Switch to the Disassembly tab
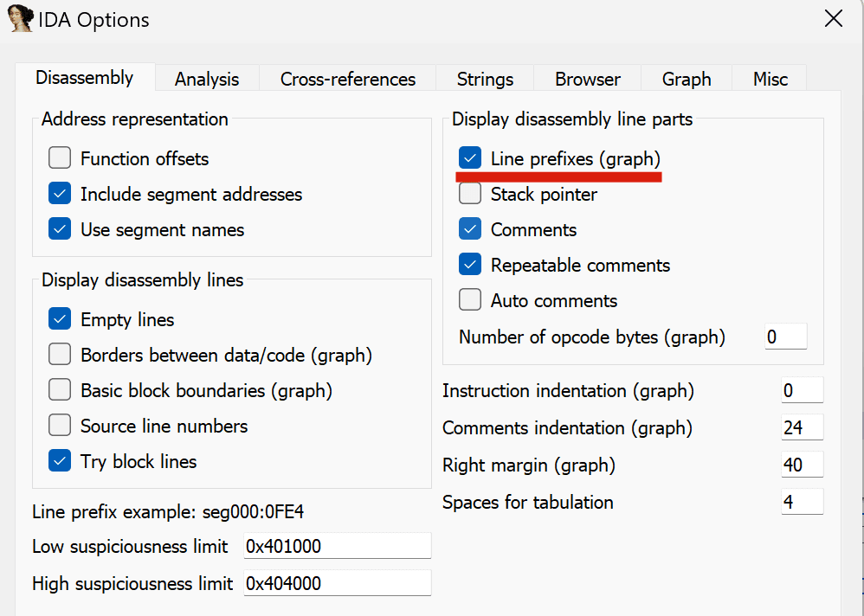This screenshot has height=616, width=864. pyautogui.click(x=85, y=78)
